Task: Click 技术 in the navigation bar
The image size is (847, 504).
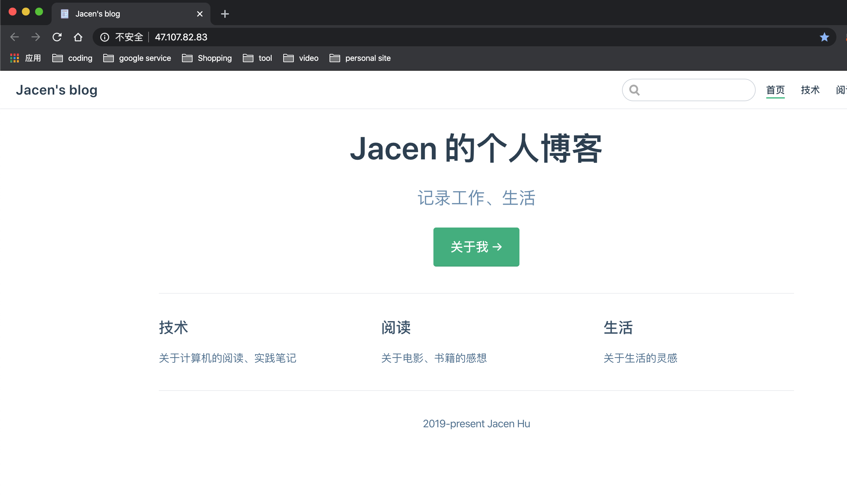Action: (x=810, y=90)
